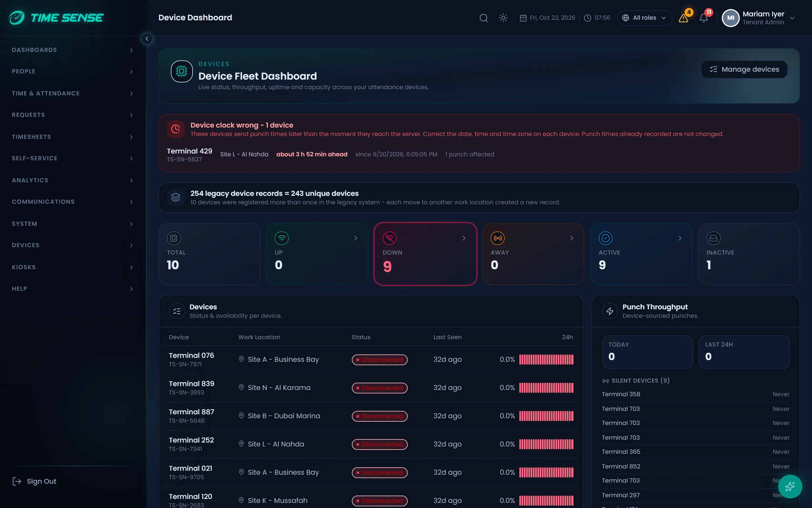
Task: Click the Work Location column header
Action: (x=259, y=337)
